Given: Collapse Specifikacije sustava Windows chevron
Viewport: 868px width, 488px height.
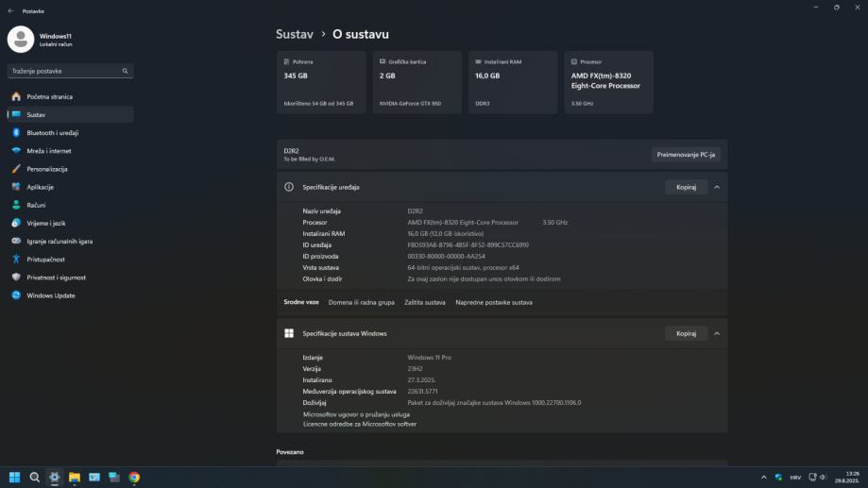Looking at the screenshot, I should tap(717, 333).
